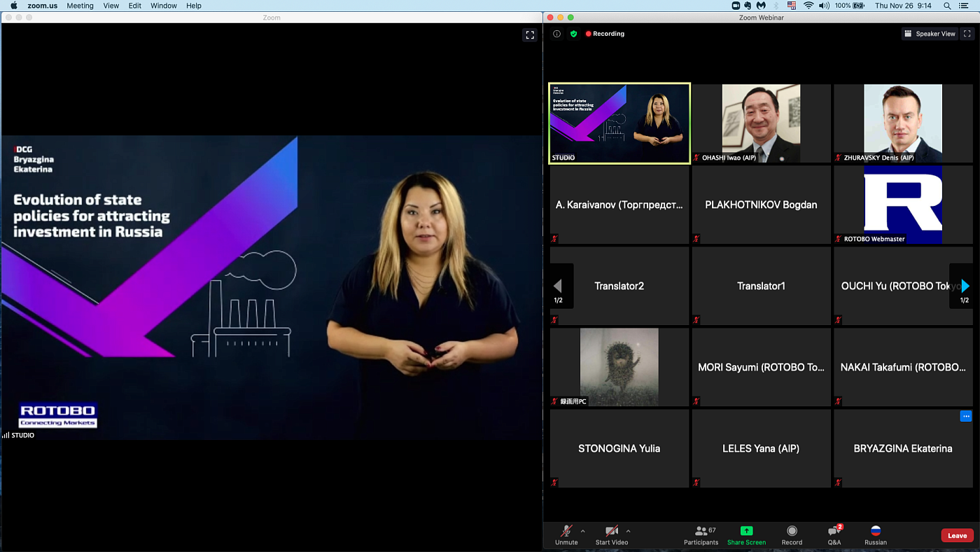Open the Malwarebytes menu bar icon
This screenshot has height=552, width=980.
(762, 6)
